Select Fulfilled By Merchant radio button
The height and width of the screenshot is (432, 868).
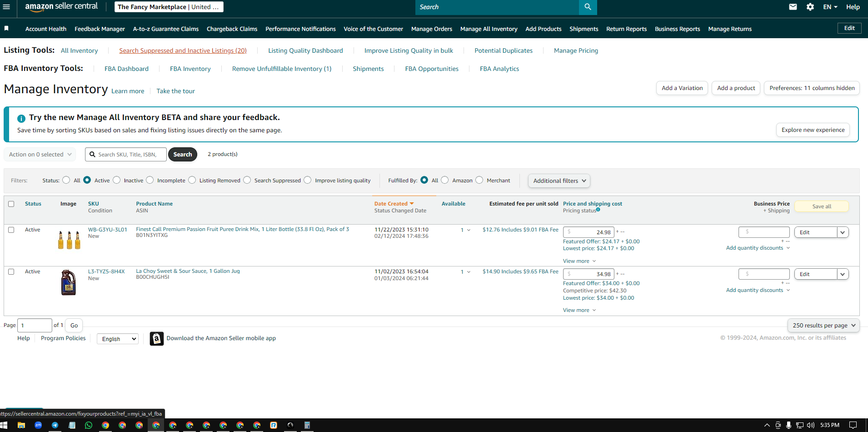tap(479, 180)
